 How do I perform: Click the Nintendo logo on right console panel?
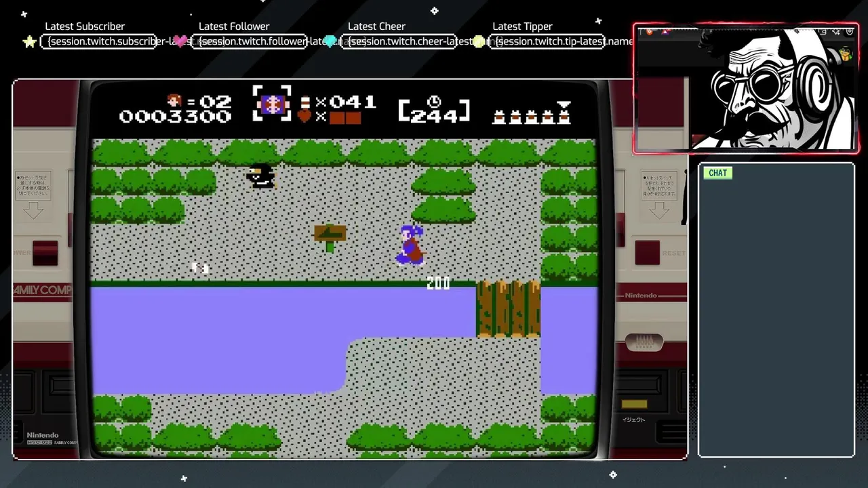[641, 296]
